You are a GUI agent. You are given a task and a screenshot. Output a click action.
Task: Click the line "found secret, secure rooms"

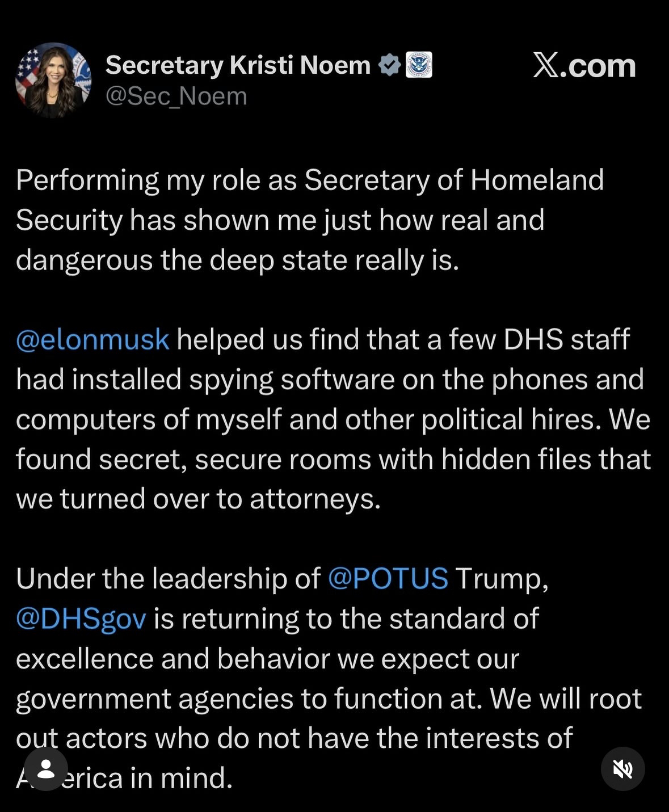coord(333,459)
